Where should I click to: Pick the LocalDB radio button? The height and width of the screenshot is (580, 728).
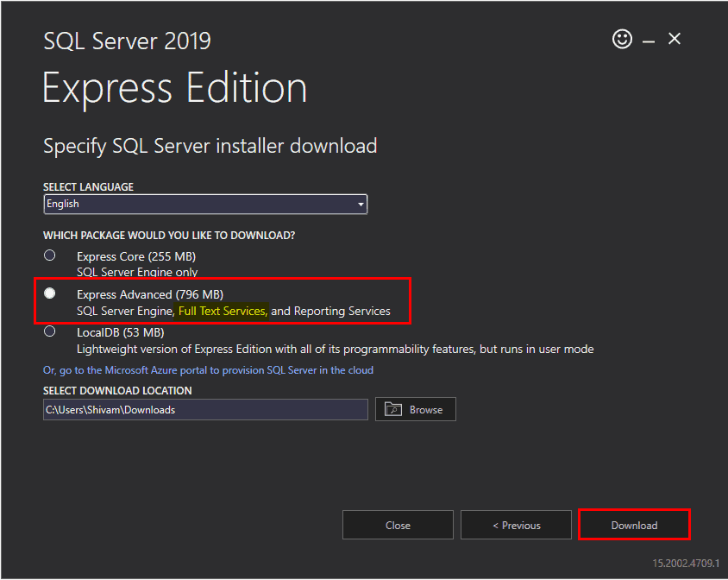tap(50, 331)
